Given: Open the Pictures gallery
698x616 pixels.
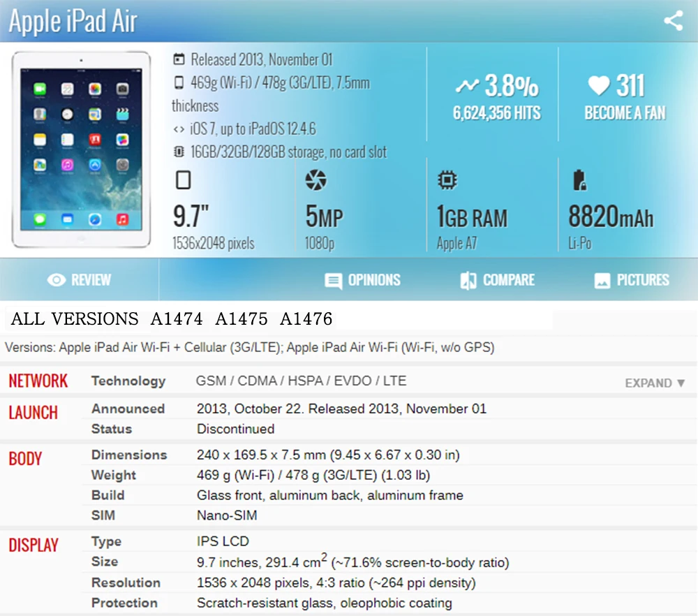Looking at the screenshot, I should (632, 280).
